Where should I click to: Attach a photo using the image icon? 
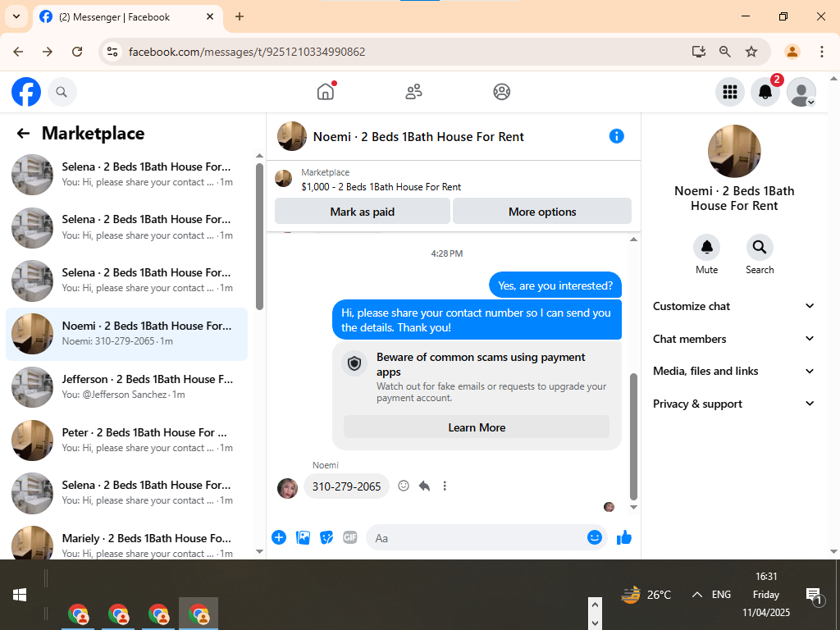tap(303, 537)
